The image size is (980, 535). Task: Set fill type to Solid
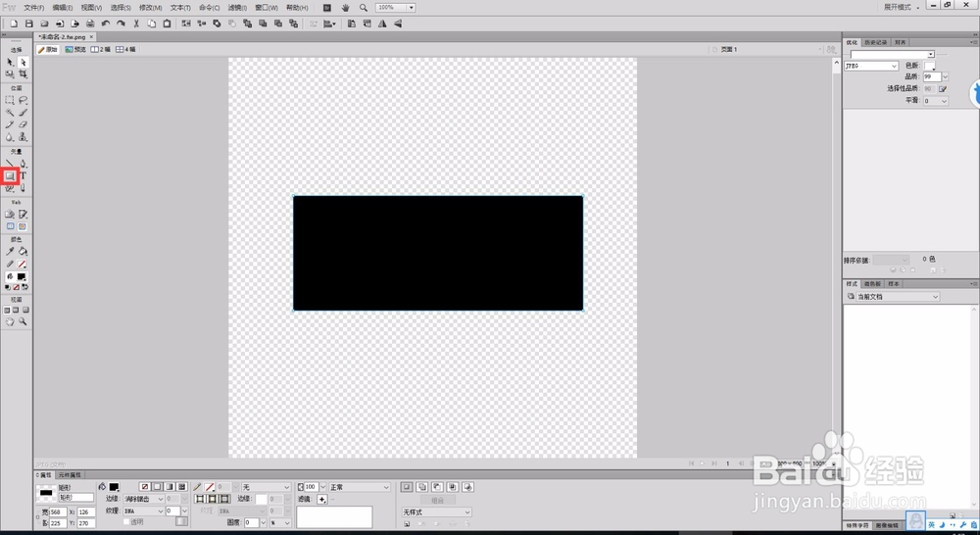pos(158,487)
